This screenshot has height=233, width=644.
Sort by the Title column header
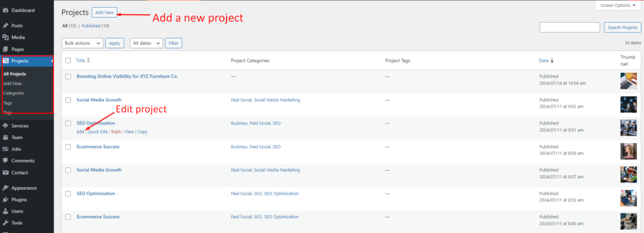(80, 60)
